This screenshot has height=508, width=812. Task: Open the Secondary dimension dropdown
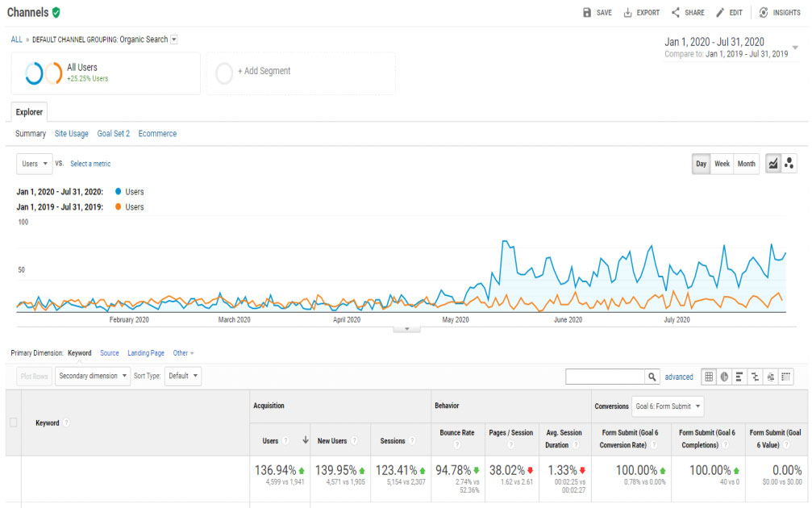93,377
